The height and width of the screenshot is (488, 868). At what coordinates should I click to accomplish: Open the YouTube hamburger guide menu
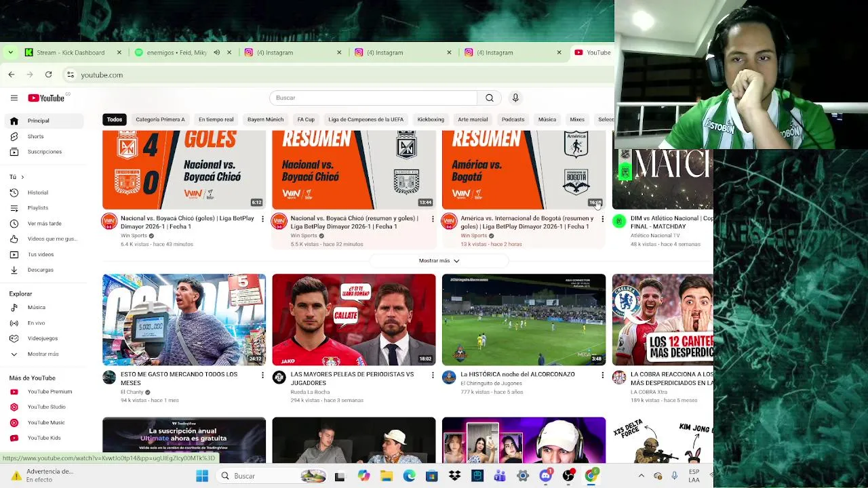pyautogui.click(x=14, y=98)
